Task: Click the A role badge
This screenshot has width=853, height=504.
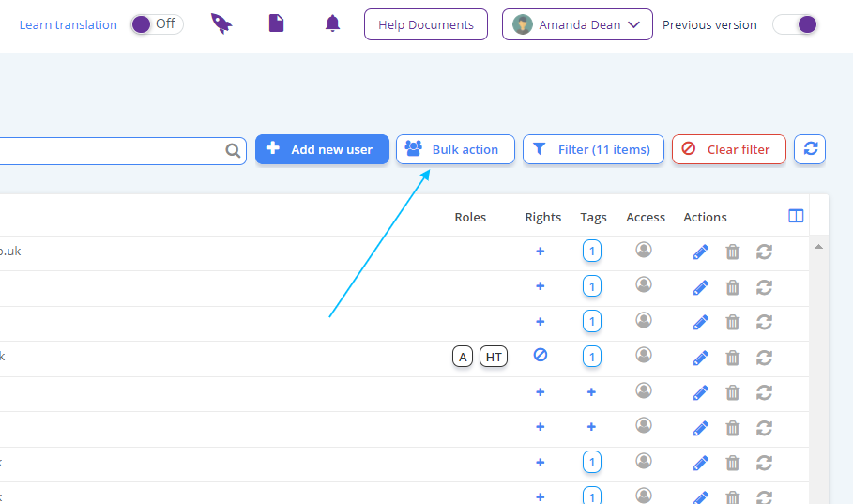Action: (x=463, y=357)
